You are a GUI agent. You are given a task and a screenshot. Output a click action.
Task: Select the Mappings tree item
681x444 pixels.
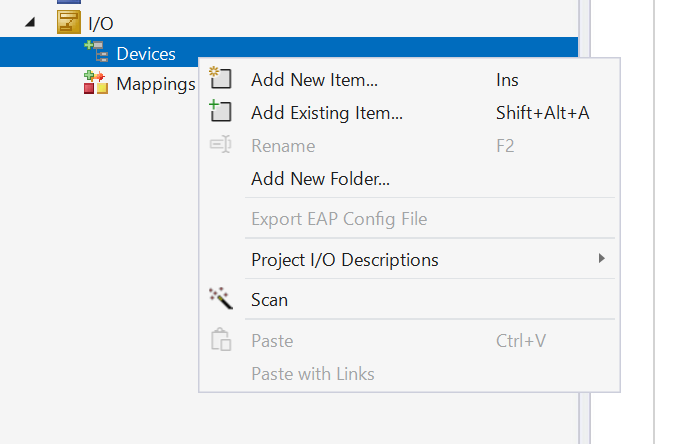(155, 84)
